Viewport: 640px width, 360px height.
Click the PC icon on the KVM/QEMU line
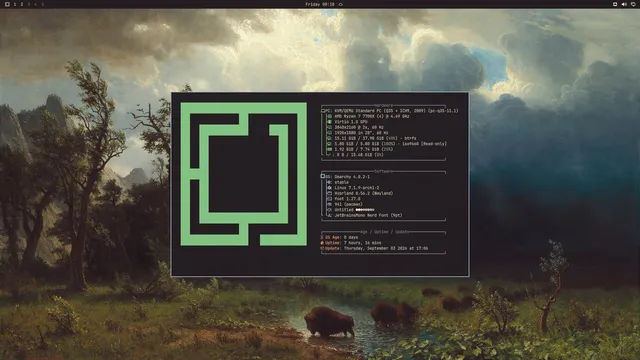pyautogui.click(x=323, y=111)
